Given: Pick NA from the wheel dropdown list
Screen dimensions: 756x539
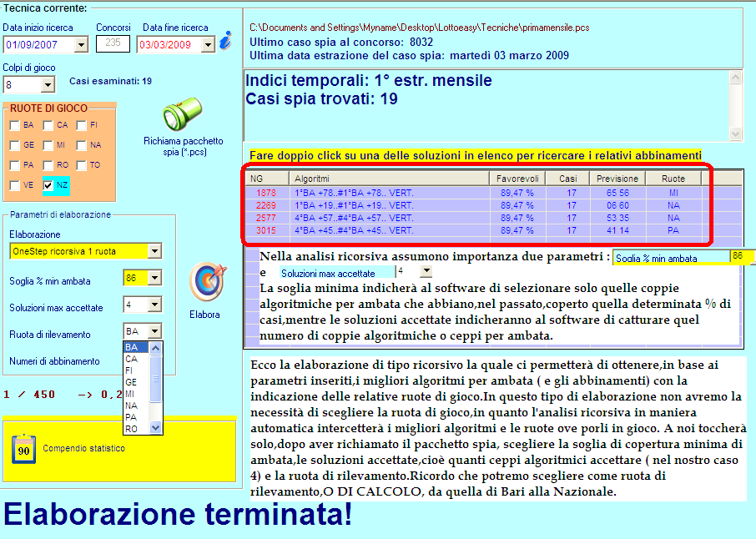Looking at the screenshot, I should pos(137,406).
